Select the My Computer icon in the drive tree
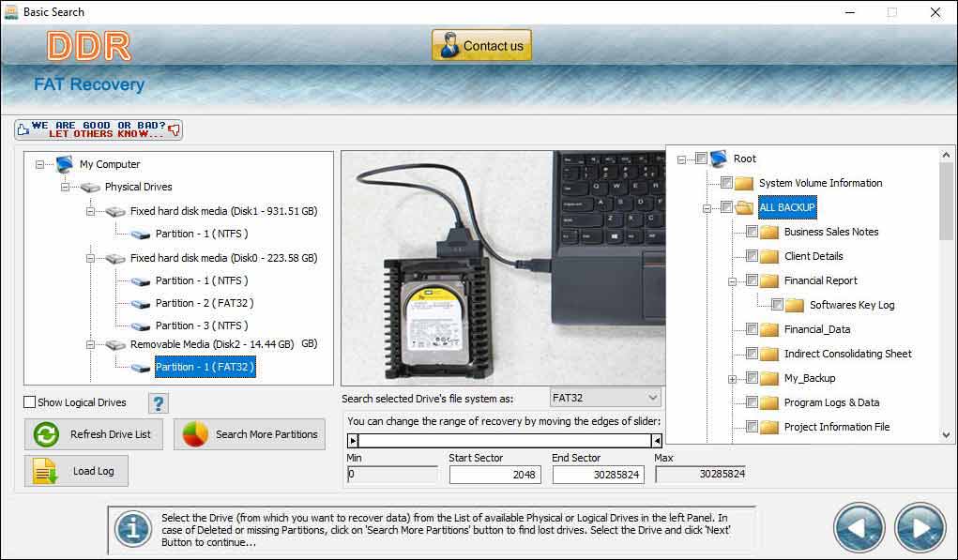Viewport: 958px width, 560px height. pos(62,164)
